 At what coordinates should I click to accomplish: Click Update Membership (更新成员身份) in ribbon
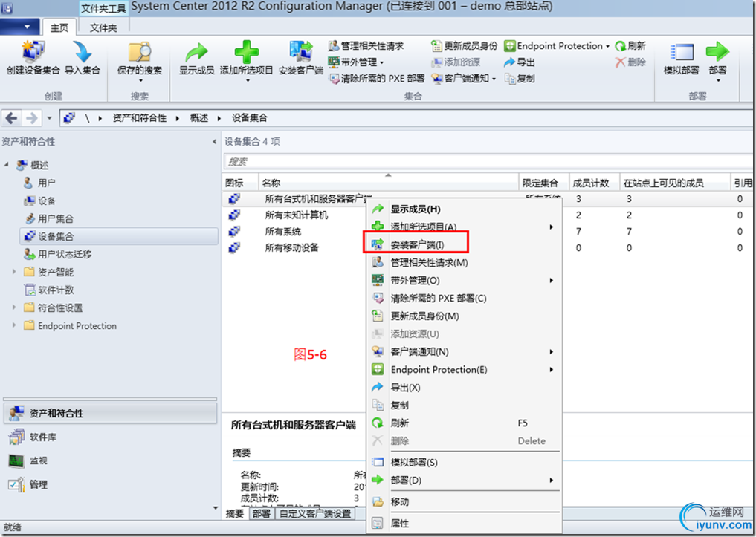click(x=465, y=46)
